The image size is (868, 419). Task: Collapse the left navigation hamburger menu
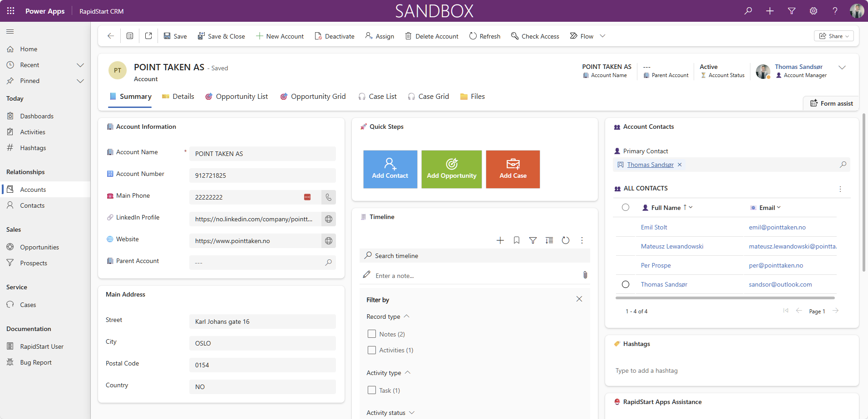coord(10,32)
